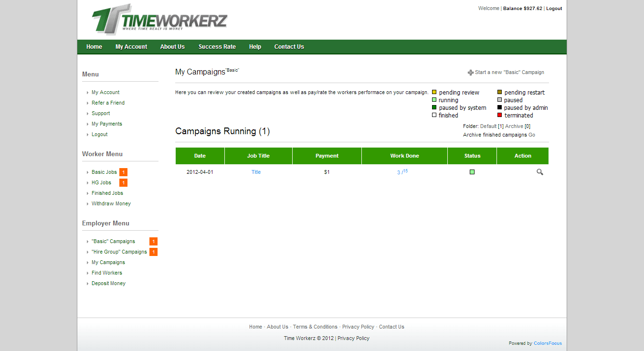
Task: Open Contact Us link in the footer
Action: (391, 327)
